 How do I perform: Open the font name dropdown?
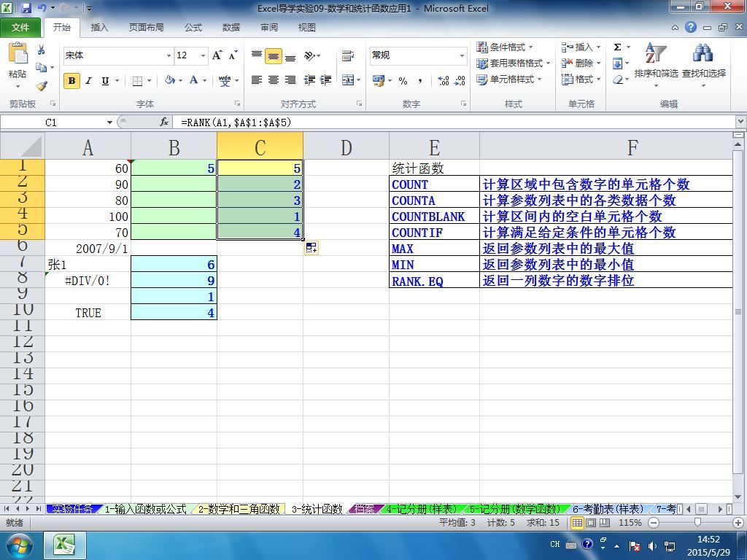pos(169,55)
